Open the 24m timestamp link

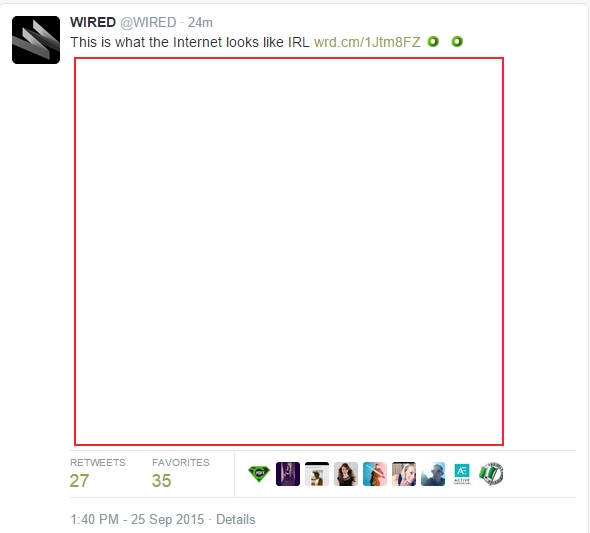[x=200, y=23]
